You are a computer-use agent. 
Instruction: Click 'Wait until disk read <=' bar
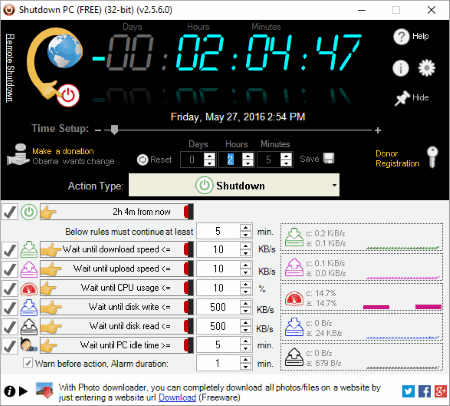pos(117,326)
